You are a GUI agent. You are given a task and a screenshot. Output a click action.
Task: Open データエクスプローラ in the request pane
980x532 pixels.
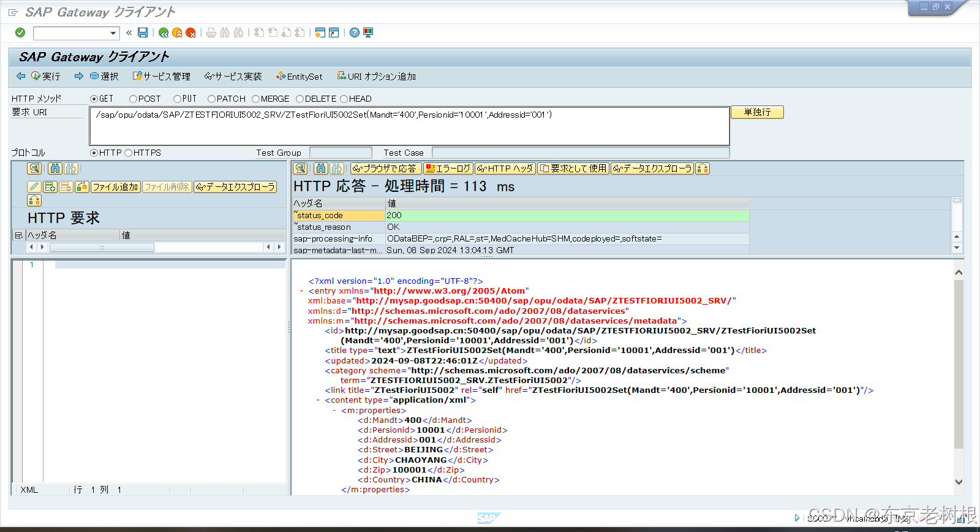235,186
